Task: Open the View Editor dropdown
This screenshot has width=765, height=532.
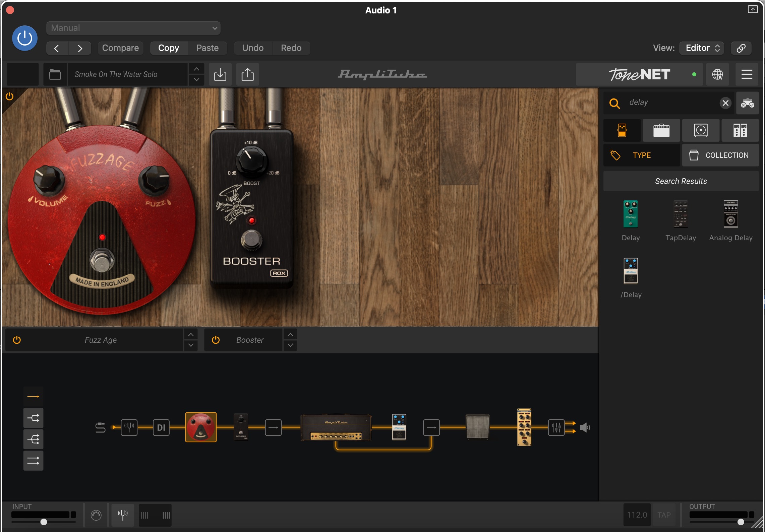Action: [702, 48]
